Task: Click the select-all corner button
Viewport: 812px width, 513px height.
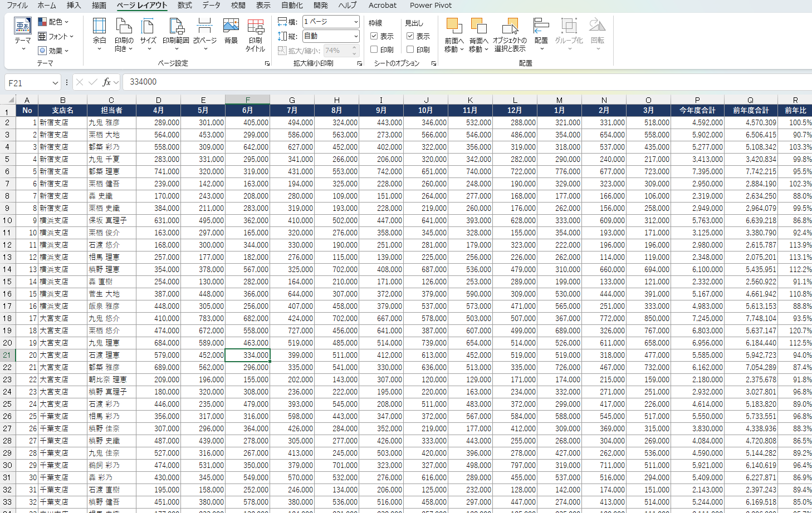Action: 8,100
